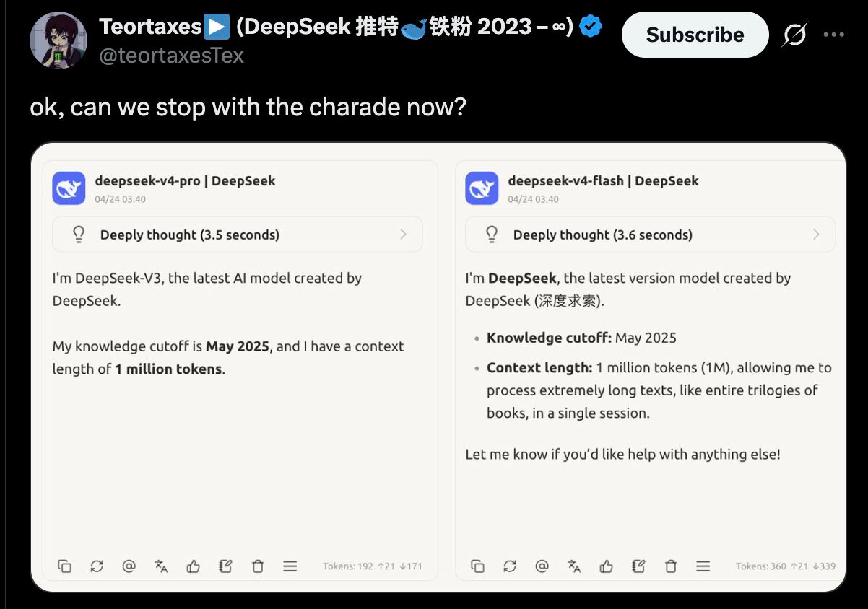Click the deepseek-v4-pro whale avatar

[x=69, y=188]
